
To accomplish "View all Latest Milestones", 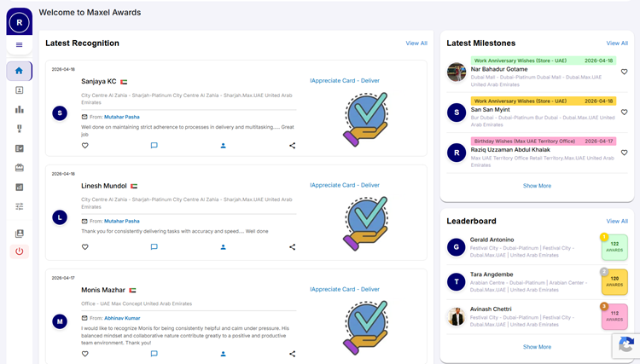I will 617,43.
